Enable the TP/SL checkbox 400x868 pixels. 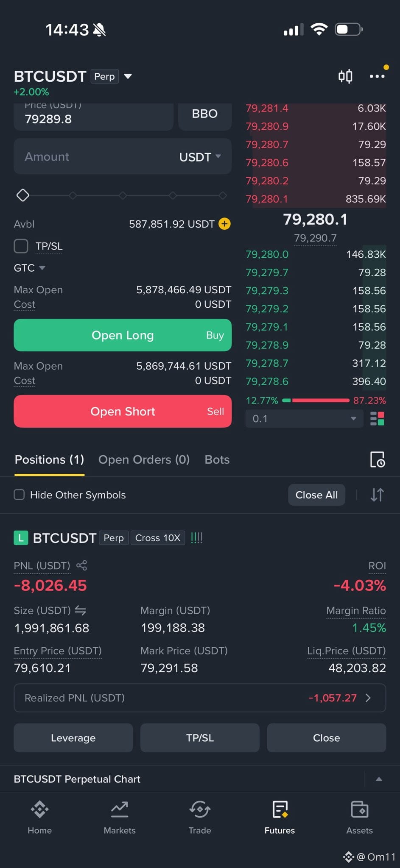point(21,246)
